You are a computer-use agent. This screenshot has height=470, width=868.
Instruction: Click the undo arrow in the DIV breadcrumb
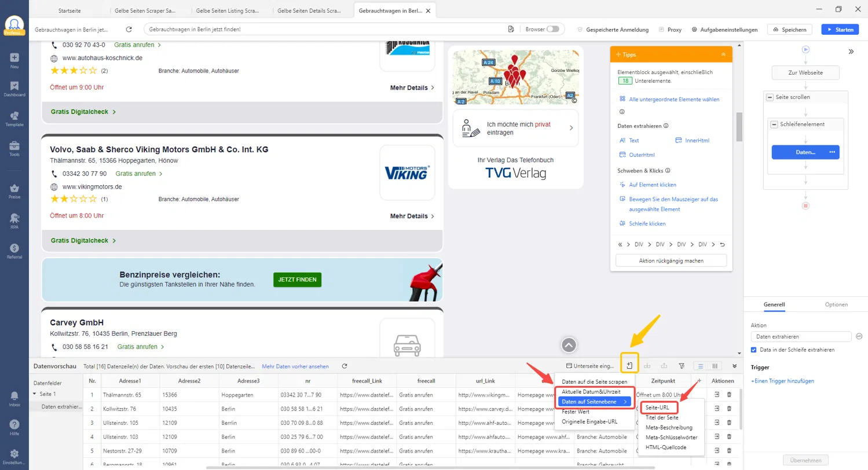click(722, 244)
